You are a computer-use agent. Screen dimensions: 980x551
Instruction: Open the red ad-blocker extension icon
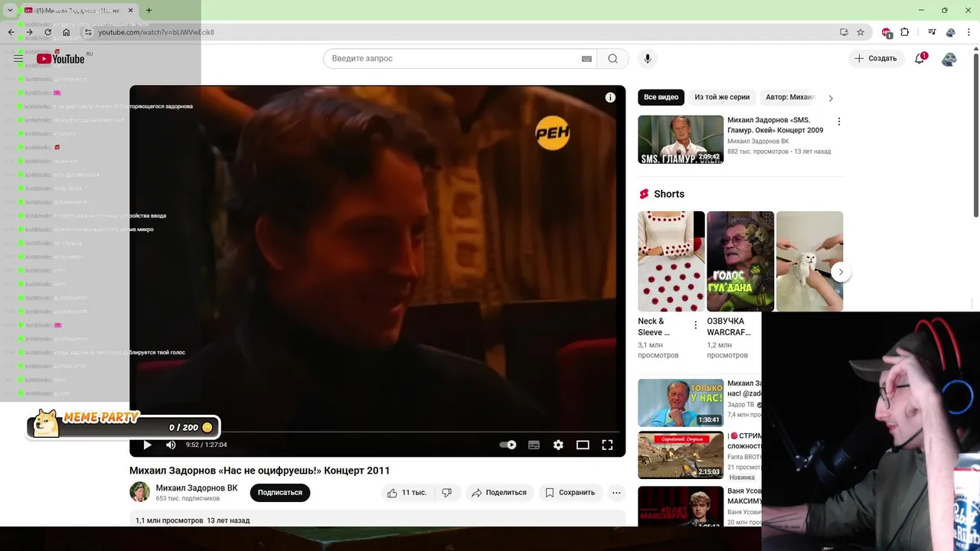(x=887, y=32)
